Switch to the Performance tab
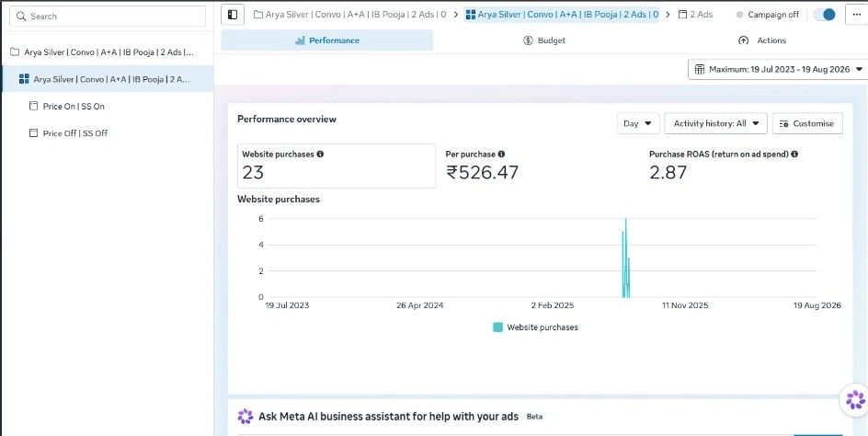This screenshot has height=436, width=868. [327, 40]
